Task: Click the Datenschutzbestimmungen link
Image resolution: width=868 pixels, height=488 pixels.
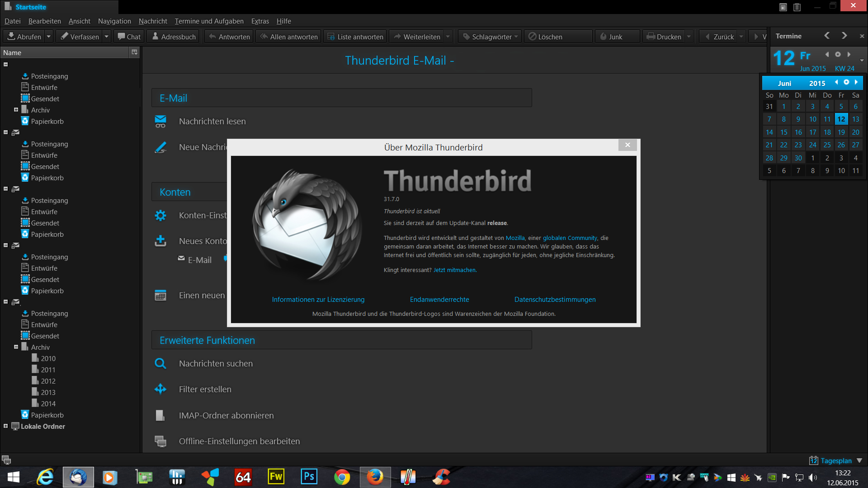Action: (555, 299)
